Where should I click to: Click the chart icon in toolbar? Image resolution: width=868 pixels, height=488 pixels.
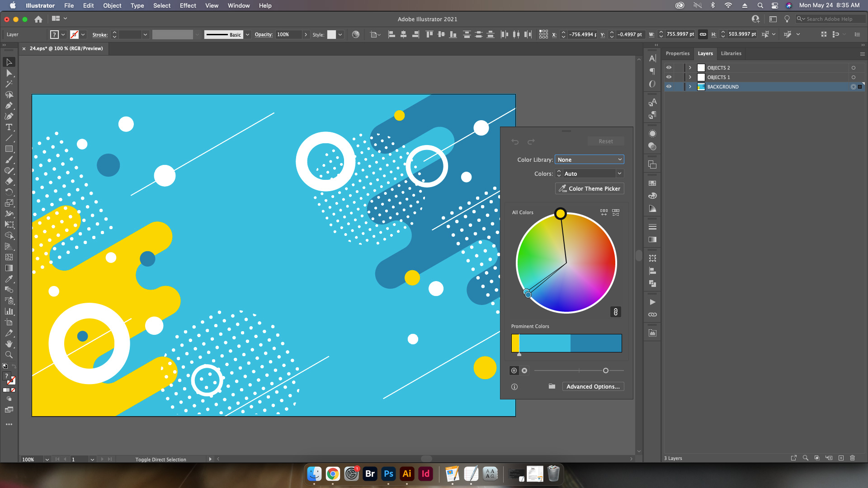coord(8,311)
